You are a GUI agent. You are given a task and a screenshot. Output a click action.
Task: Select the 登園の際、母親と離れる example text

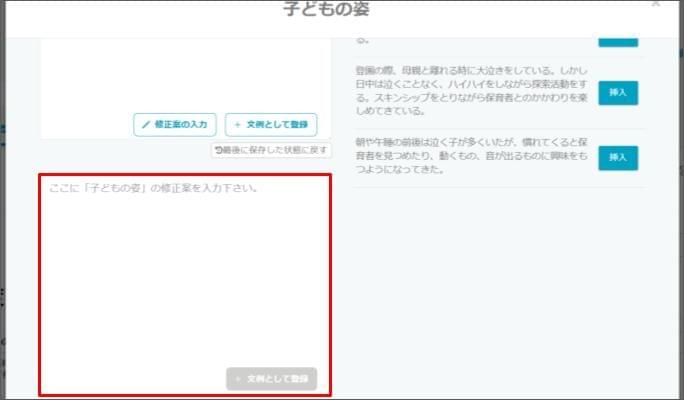coord(470,93)
